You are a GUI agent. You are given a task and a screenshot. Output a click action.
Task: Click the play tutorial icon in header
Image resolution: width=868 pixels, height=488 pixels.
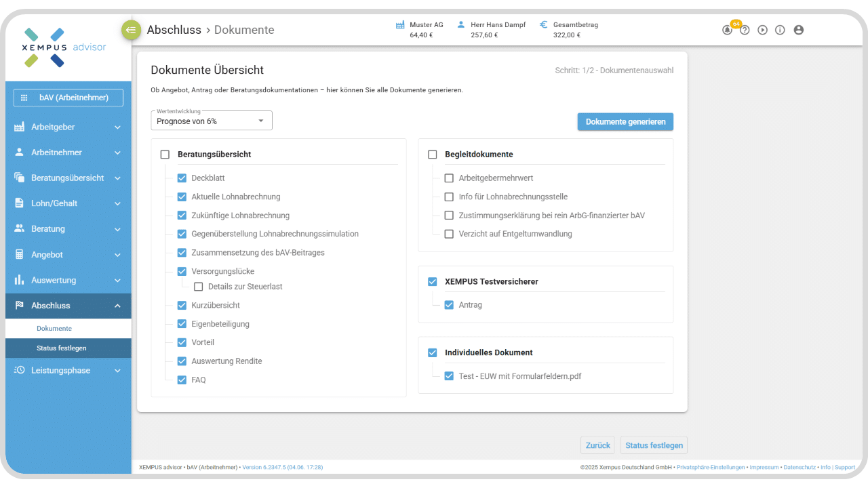pos(762,30)
